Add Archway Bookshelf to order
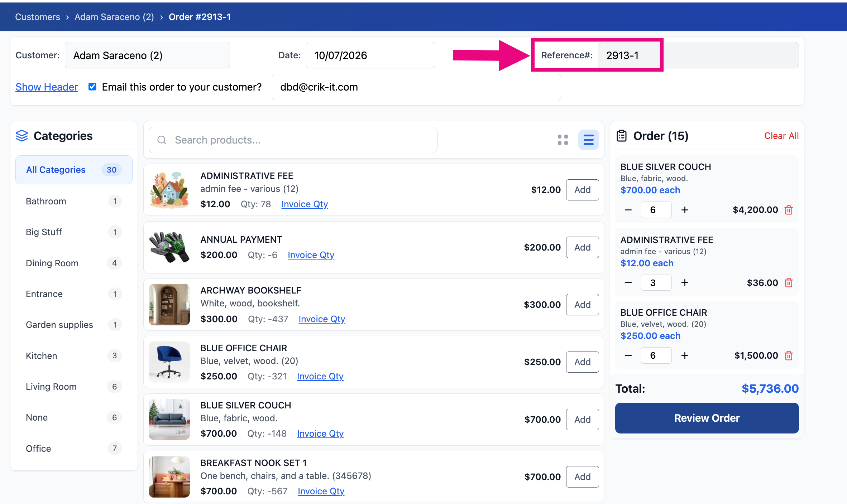The width and height of the screenshot is (847, 504). click(x=582, y=305)
